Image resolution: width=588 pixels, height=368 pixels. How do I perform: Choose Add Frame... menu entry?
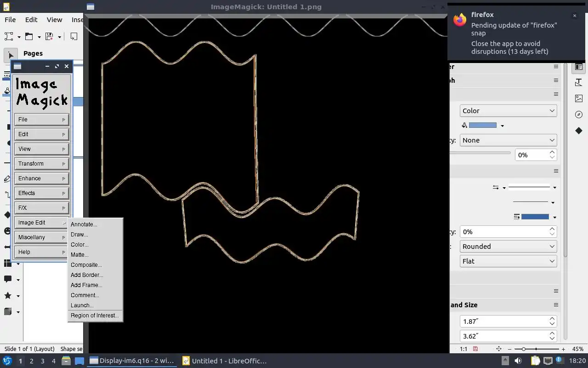(x=95, y=285)
